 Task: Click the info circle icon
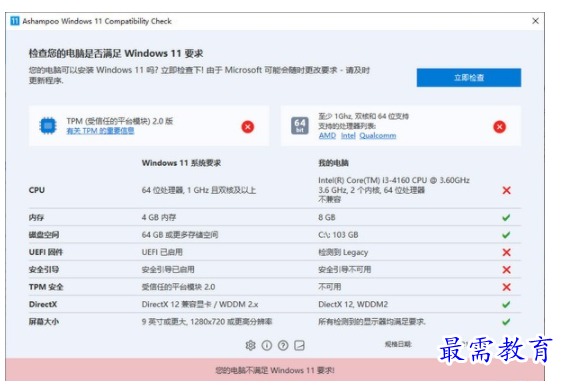[x=267, y=345]
